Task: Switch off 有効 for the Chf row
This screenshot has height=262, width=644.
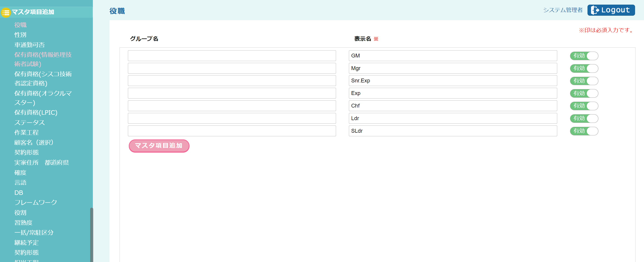Action: (584, 106)
